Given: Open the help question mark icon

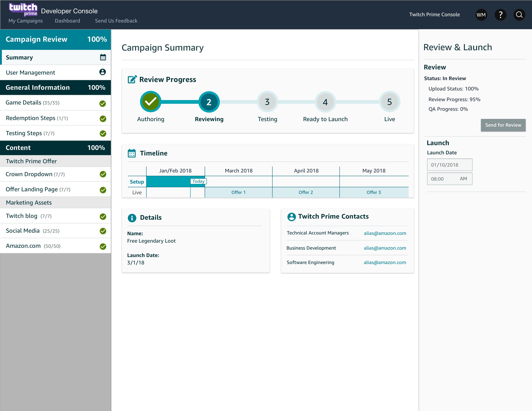Looking at the screenshot, I should coord(501,15).
